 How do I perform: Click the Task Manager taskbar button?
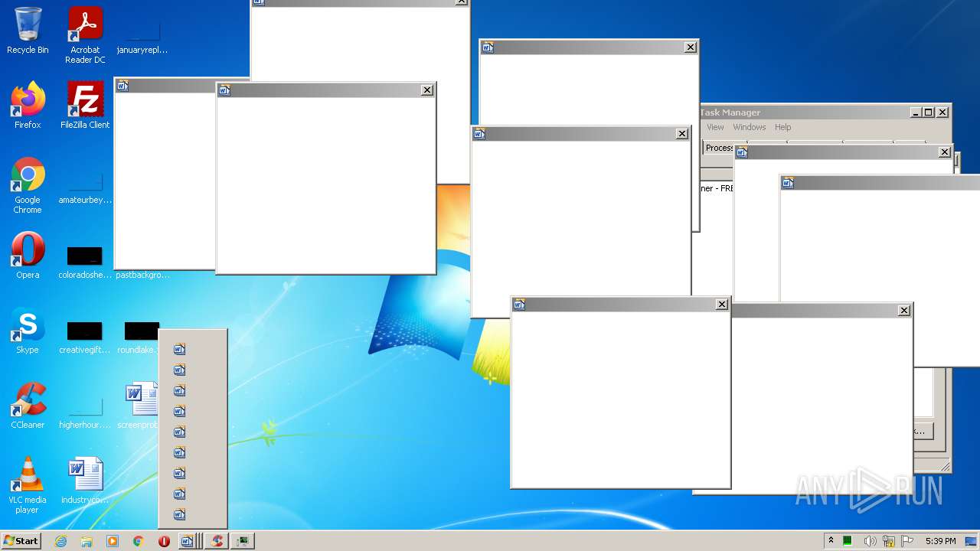243,541
